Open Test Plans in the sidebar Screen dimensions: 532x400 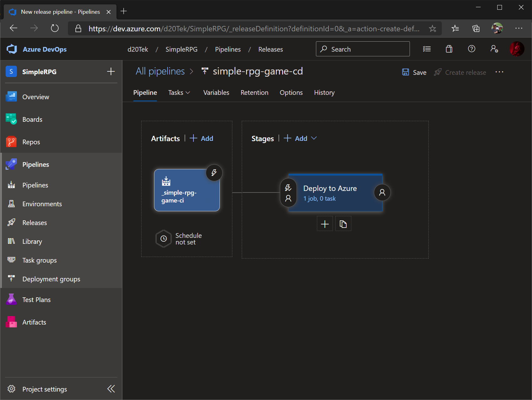(36, 300)
